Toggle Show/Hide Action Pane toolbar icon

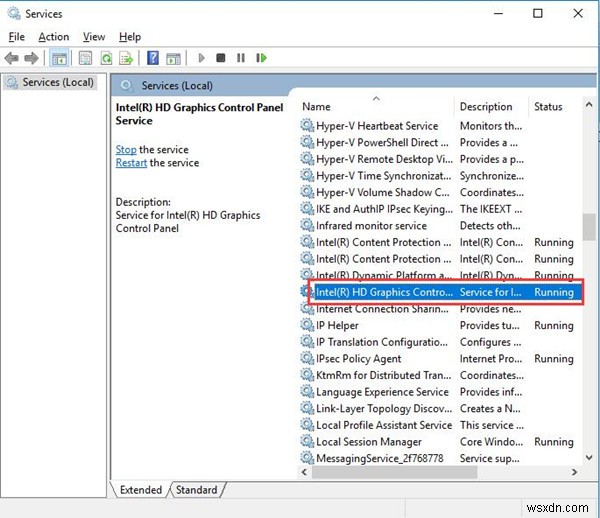[173, 59]
